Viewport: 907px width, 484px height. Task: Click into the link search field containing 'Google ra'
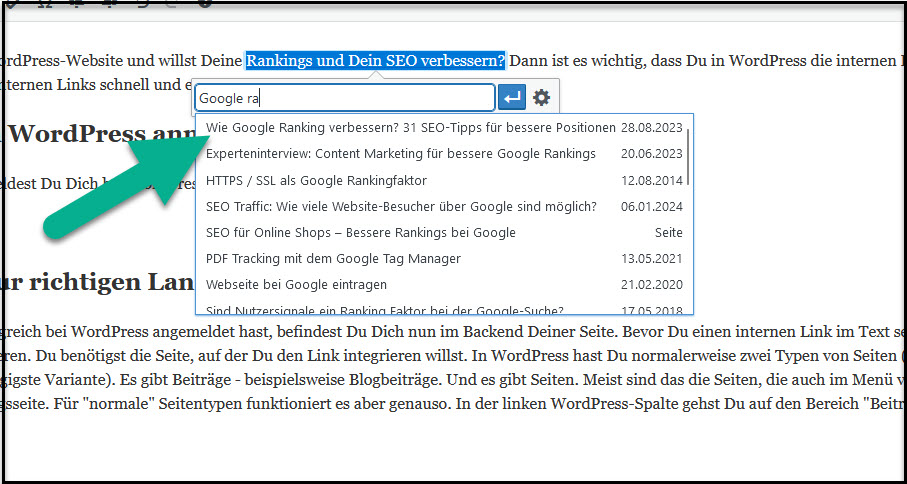coord(345,98)
